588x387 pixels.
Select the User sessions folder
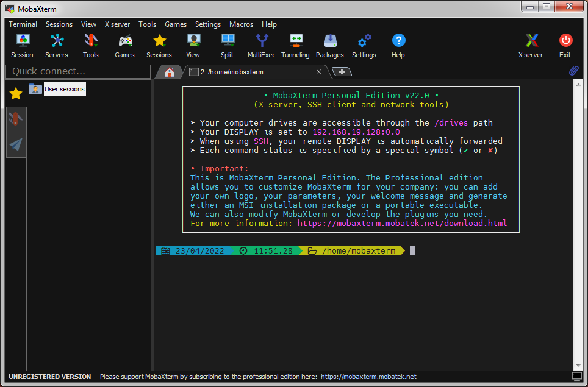pyautogui.click(x=64, y=89)
